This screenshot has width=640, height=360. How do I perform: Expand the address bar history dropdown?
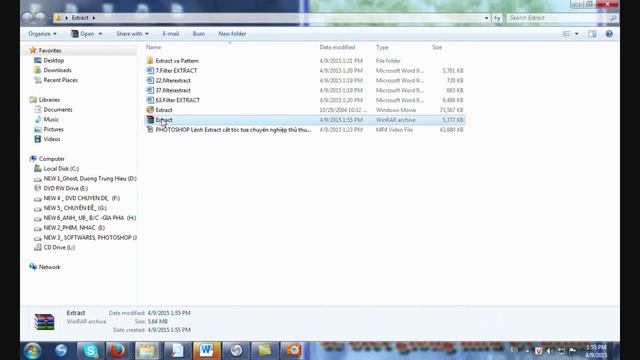(486, 18)
